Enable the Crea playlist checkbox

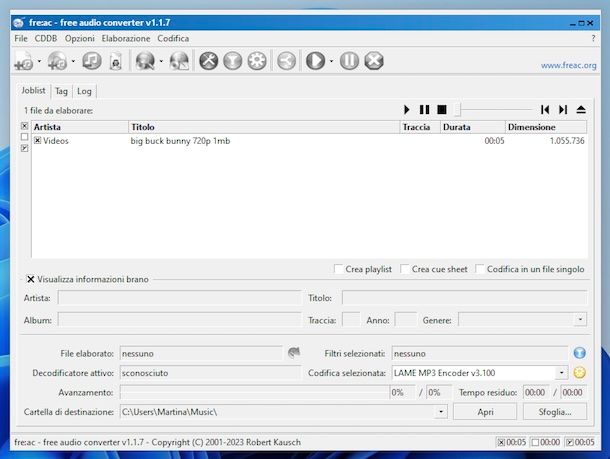(x=338, y=269)
